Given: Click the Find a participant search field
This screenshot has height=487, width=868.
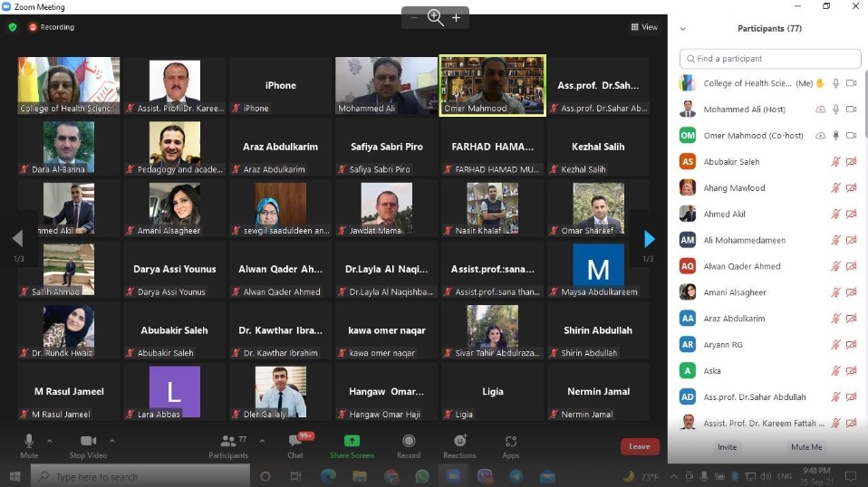Looking at the screenshot, I should pos(770,59).
